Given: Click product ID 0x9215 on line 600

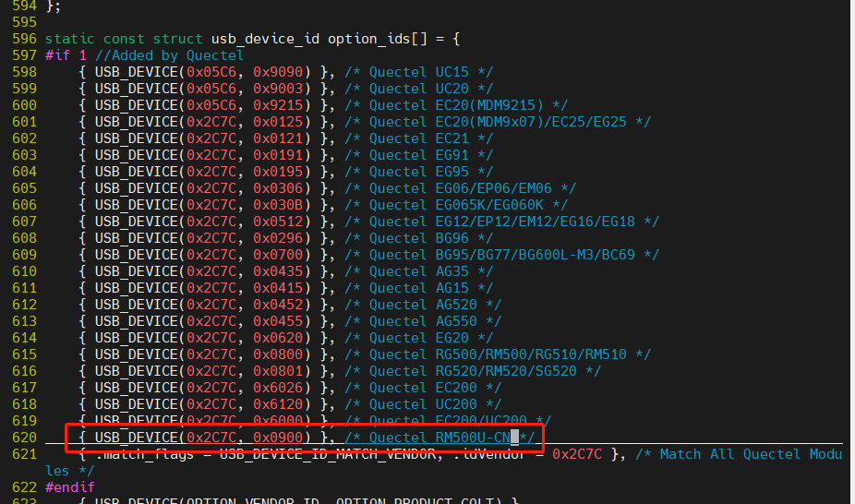Looking at the screenshot, I should point(278,105).
